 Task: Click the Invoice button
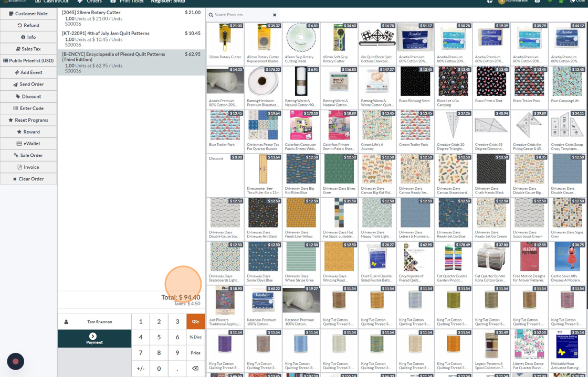click(x=28, y=167)
